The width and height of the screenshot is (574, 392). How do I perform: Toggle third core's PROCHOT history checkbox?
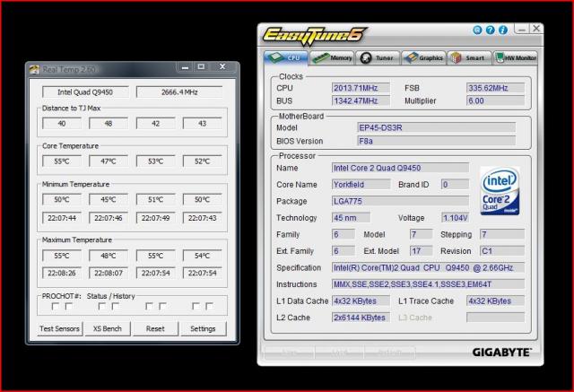click(x=162, y=306)
